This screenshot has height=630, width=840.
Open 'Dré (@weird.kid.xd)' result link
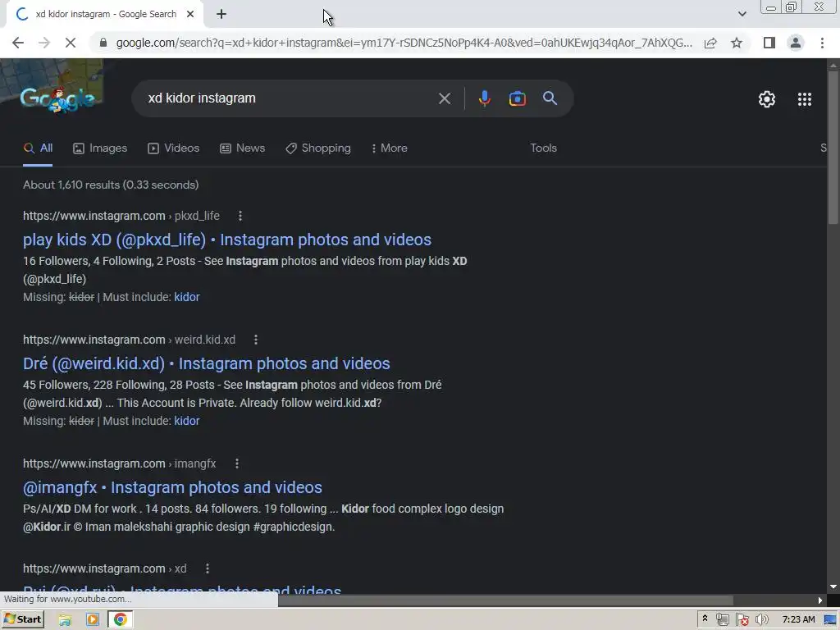point(206,363)
